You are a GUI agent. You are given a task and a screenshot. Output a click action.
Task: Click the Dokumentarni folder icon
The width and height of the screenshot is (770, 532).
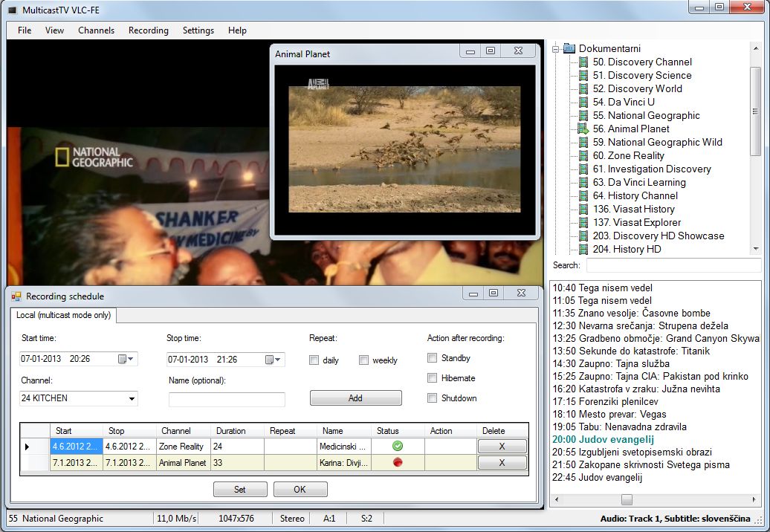click(x=569, y=48)
